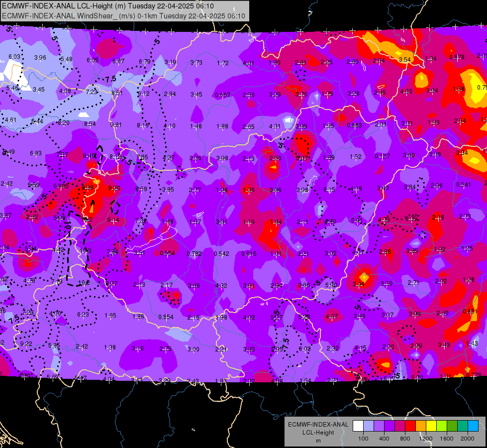
Task: Click the shear value 0.854
Action: pos(166,317)
